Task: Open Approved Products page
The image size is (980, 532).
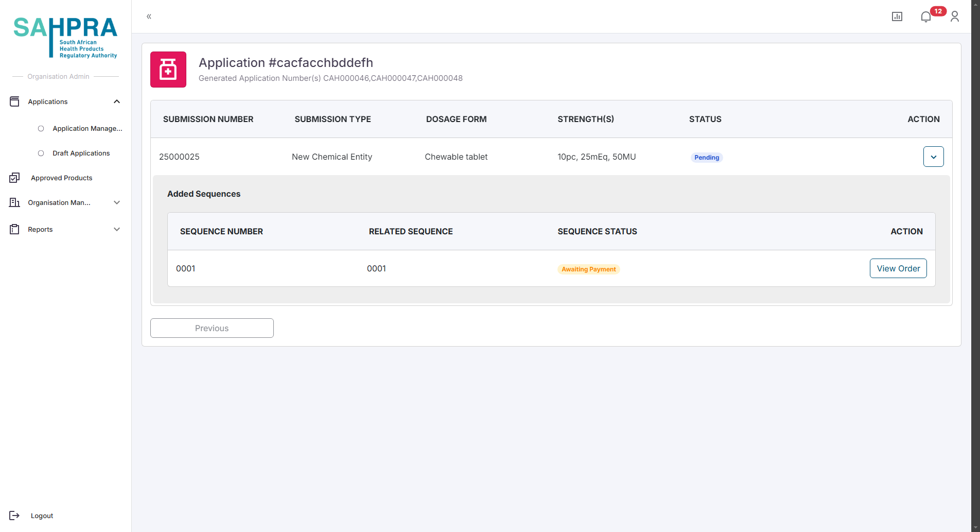Action: (61, 178)
